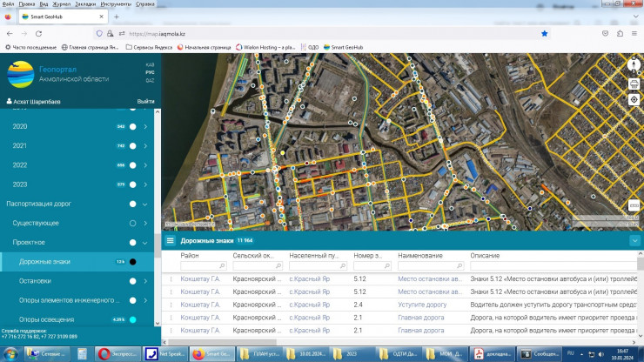The image size is (644, 362).
Task: Click the Наименование column filter field
Action: pyautogui.click(x=429, y=265)
